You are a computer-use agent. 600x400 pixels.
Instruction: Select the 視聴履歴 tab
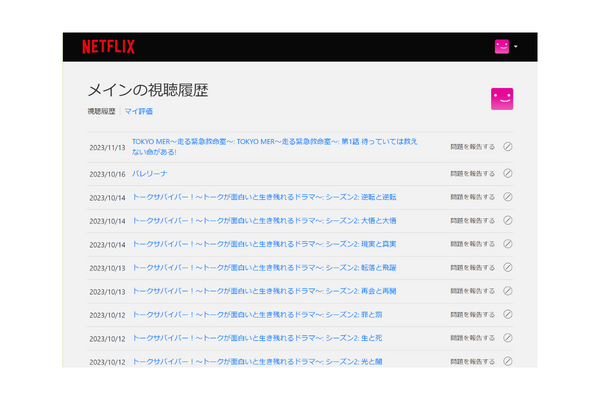(101, 111)
